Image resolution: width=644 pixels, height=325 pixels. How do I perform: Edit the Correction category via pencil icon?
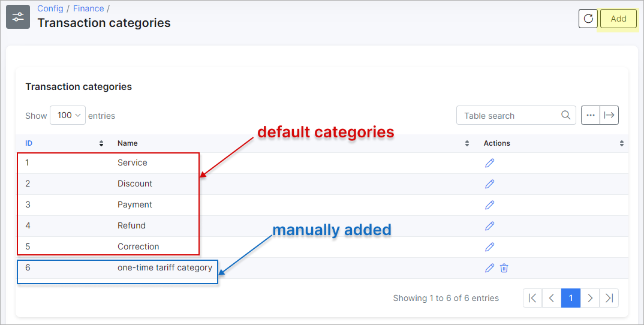[489, 247]
